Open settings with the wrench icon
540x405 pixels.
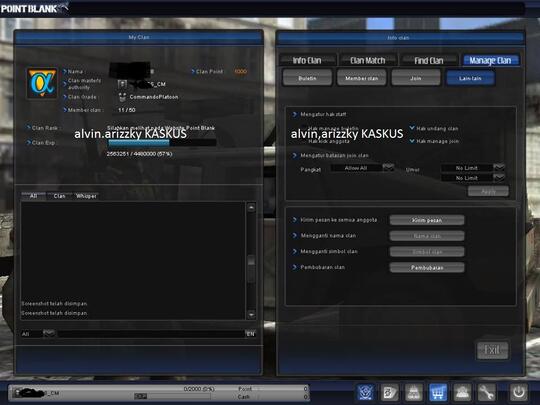(486, 392)
